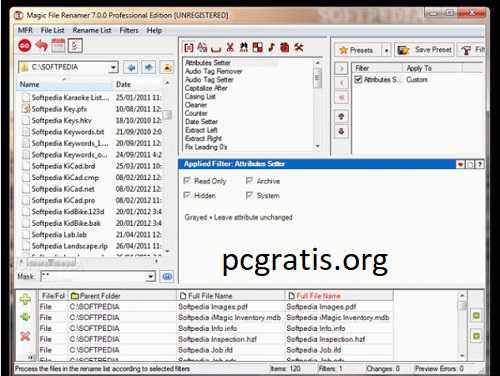
Task: Toggle the Hidden checkbox
Action: tap(187, 195)
